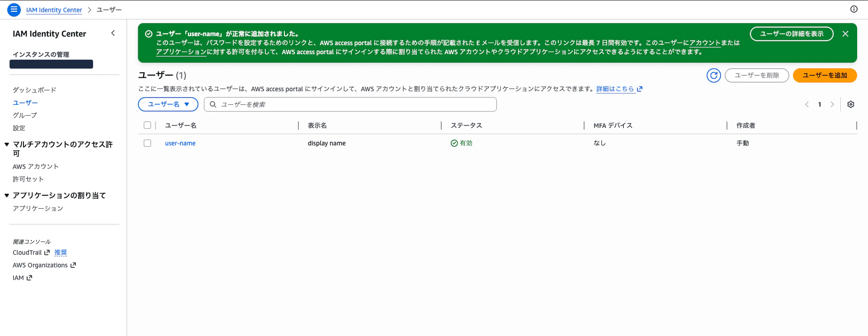The height and width of the screenshot is (336, 868).
Task: Open table preferences gear icon
Action: (851, 104)
